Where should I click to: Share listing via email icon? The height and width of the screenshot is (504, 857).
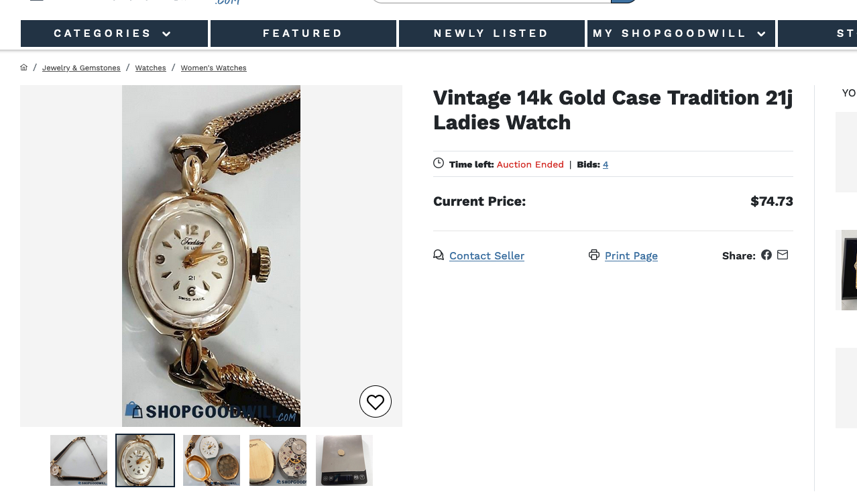click(x=783, y=255)
